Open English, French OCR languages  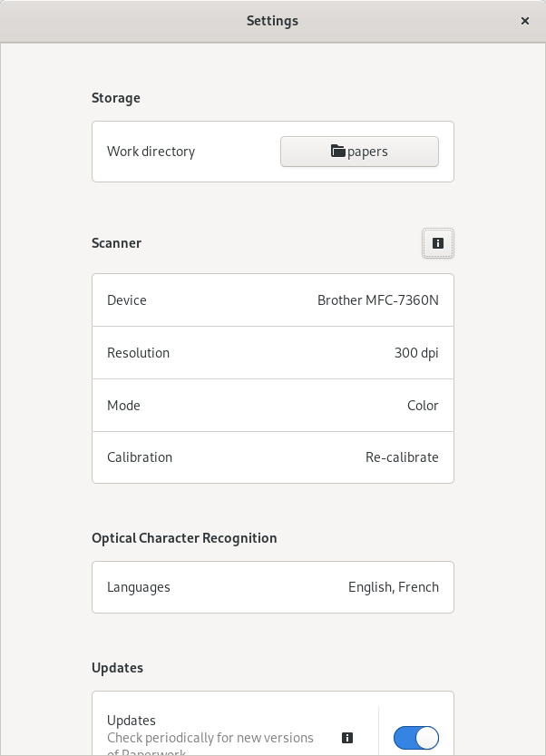click(x=394, y=587)
